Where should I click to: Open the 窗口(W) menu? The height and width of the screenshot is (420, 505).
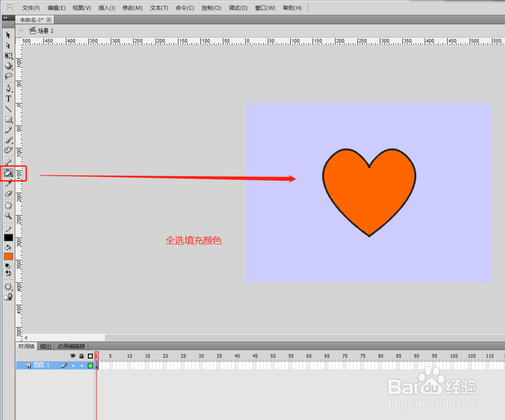[265, 8]
